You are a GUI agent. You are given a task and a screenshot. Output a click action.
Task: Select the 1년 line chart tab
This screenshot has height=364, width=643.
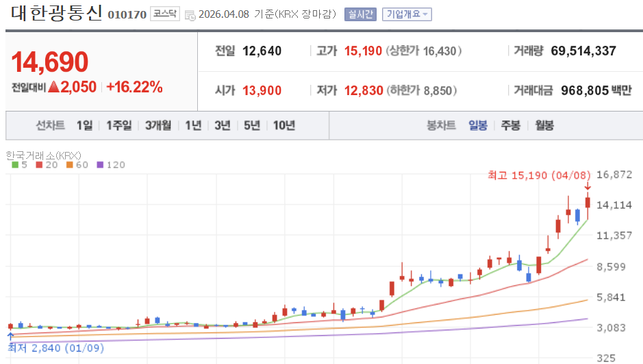point(193,125)
